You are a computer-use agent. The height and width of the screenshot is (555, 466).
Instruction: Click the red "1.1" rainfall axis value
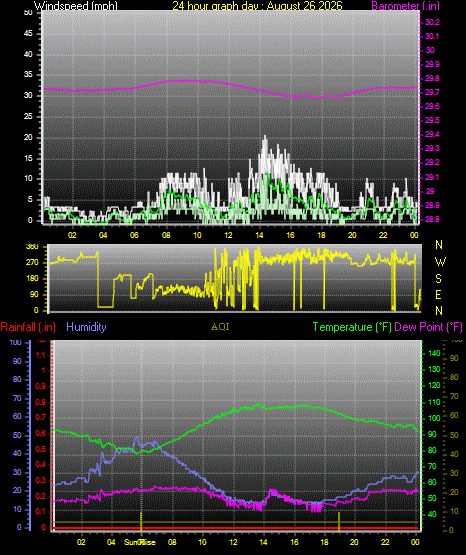[x=41, y=355]
